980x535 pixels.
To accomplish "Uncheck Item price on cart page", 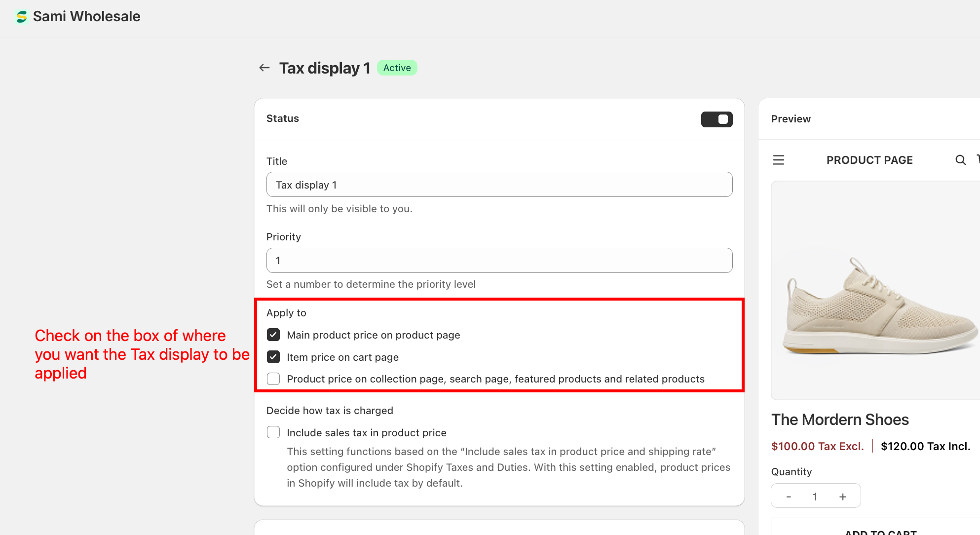I will coord(273,357).
